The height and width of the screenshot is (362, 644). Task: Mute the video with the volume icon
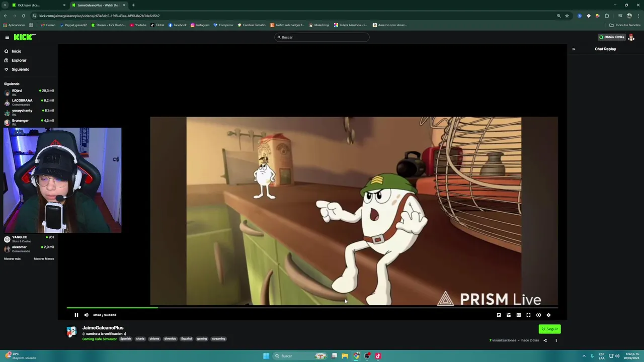pyautogui.click(x=86, y=315)
